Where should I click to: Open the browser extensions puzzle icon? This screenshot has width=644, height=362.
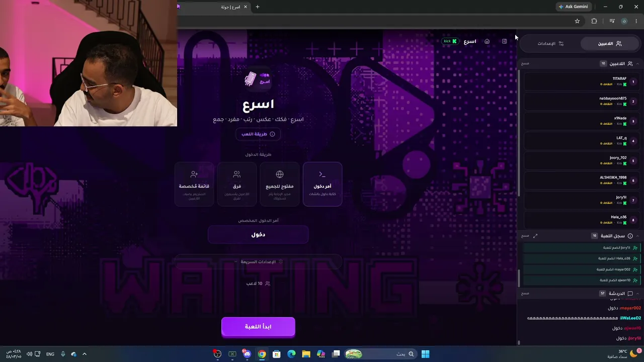tap(594, 21)
